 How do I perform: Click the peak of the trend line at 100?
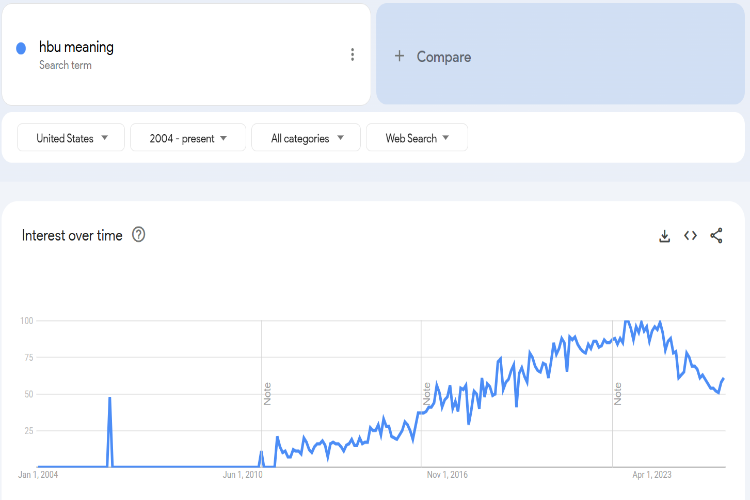pyautogui.click(x=627, y=321)
